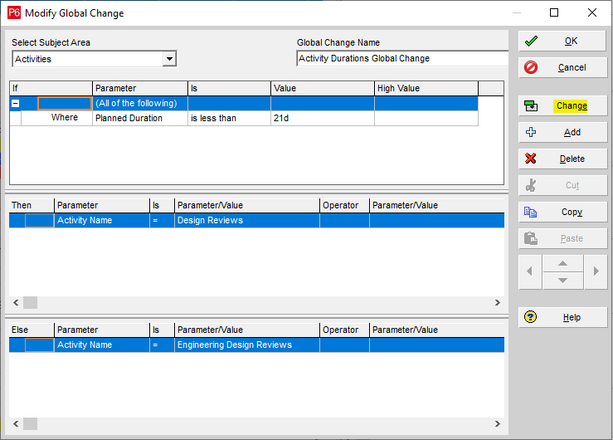Click the yellow Help question mark icon

(531, 317)
